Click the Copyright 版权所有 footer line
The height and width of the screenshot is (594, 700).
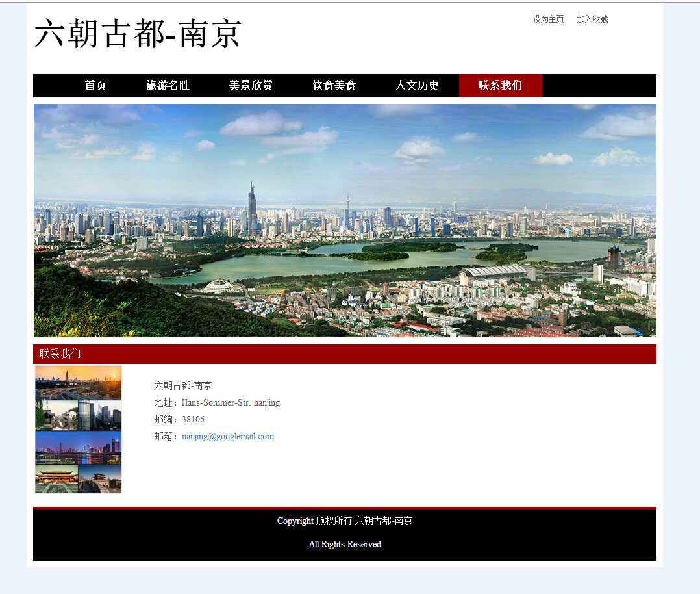point(345,521)
